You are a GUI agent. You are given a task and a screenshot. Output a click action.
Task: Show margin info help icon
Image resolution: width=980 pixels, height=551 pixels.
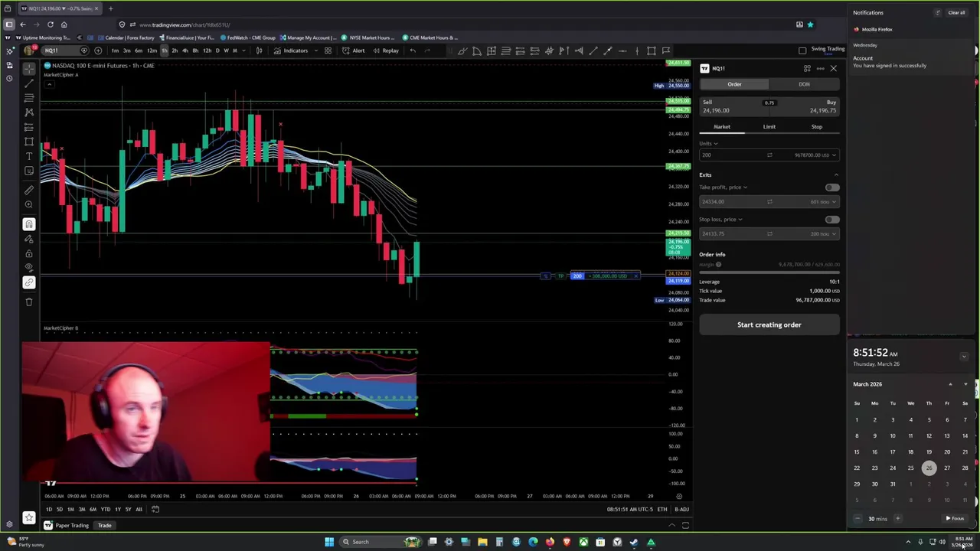718,265
